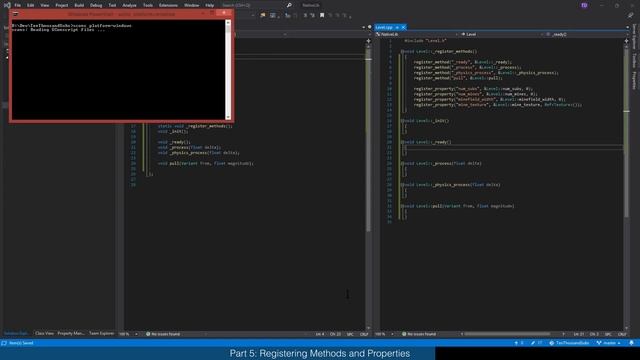Open the Level class scope dropdown
The height and width of the screenshot is (360, 640).
(x=501, y=34)
